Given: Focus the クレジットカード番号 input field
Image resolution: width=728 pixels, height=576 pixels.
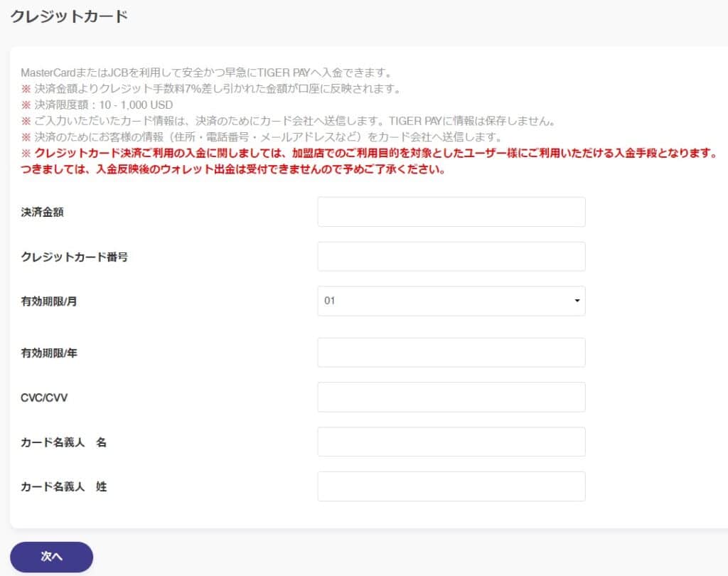Looking at the screenshot, I should pyautogui.click(x=451, y=257).
